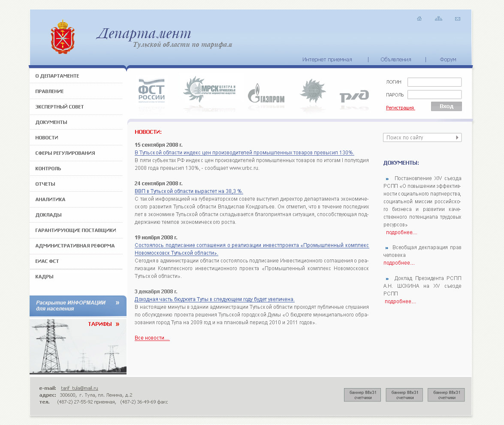
Task: Open news about индекс цен exceeding 130%
Action: click(x=244, y=153)
